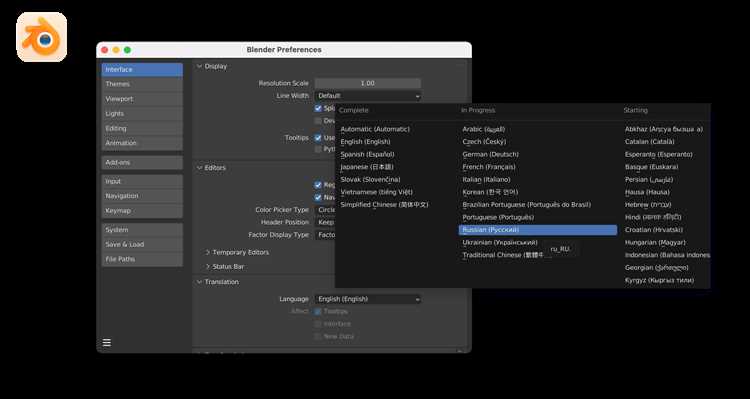Pick Hungarian (Magyar) language
The image size is (750, 399).
pos(655,243)
